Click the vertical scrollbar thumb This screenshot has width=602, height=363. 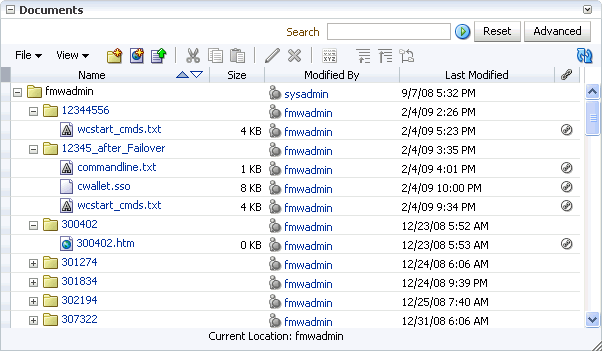pos(592,118)
